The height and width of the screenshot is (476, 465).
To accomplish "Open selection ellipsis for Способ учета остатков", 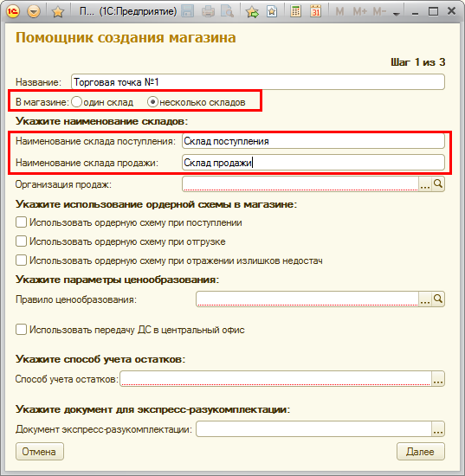I will pos(438,379).
